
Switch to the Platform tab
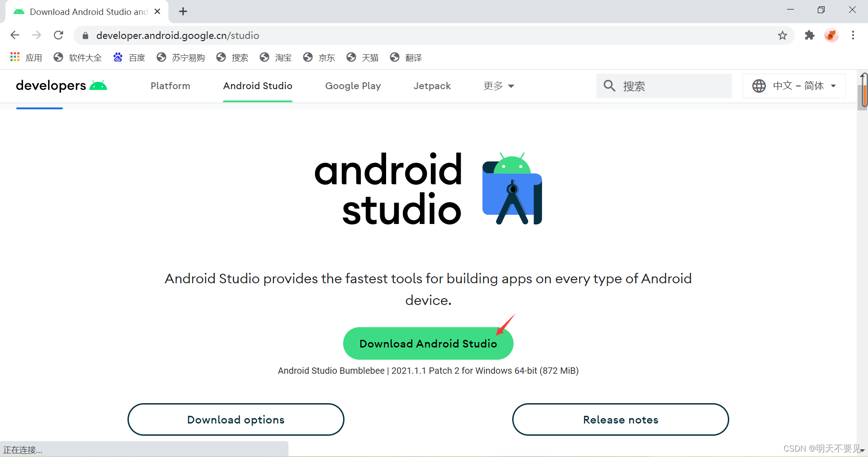tap(170, 86)
